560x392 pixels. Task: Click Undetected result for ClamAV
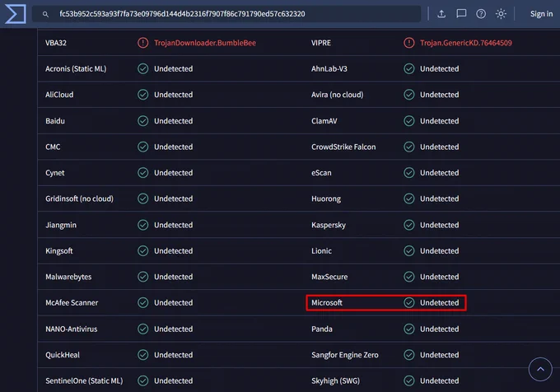tap(439, 121)
